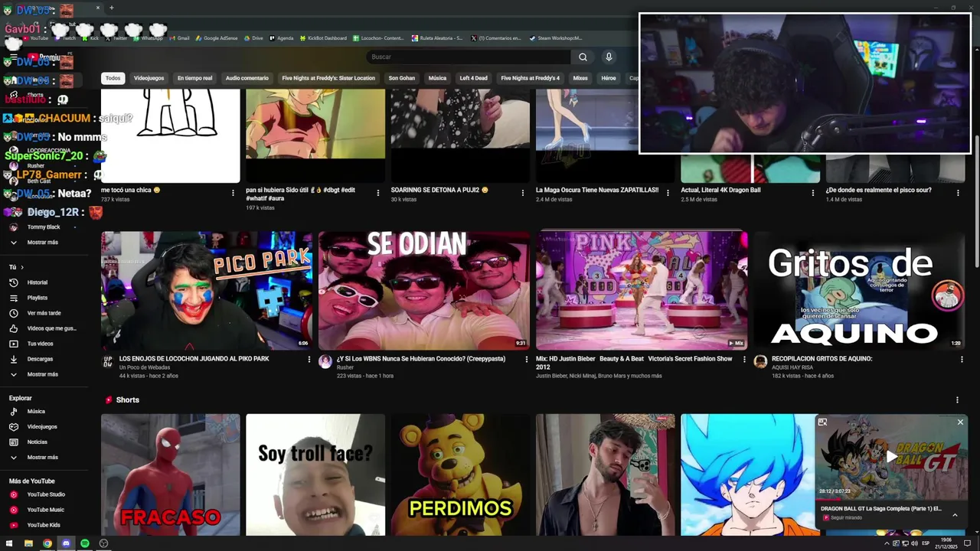Open options menu for Justin Bieber mix
The height and width of the screenshot is (551, 980).
(744, 359)
